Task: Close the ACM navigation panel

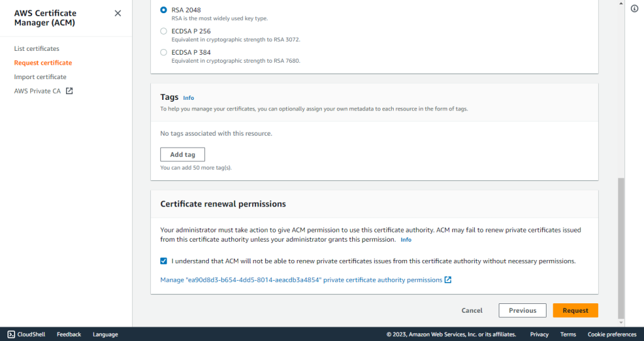Action: click(x=118, y=14)
